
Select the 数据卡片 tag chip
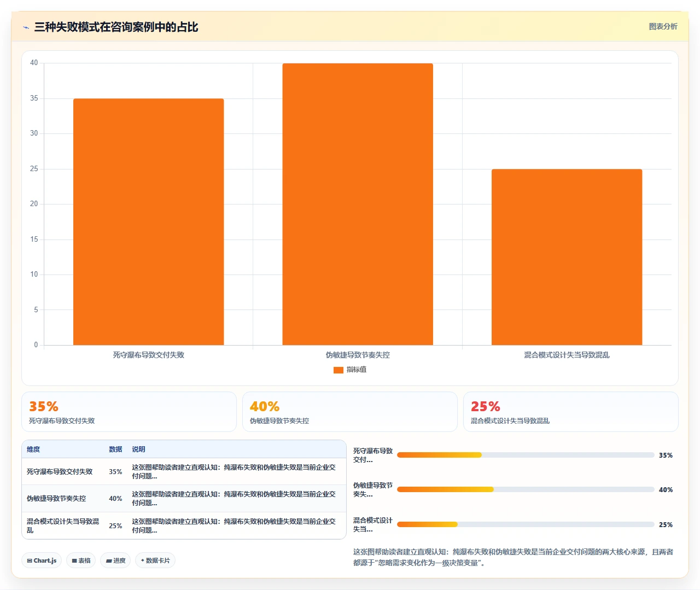pos(155,560)
